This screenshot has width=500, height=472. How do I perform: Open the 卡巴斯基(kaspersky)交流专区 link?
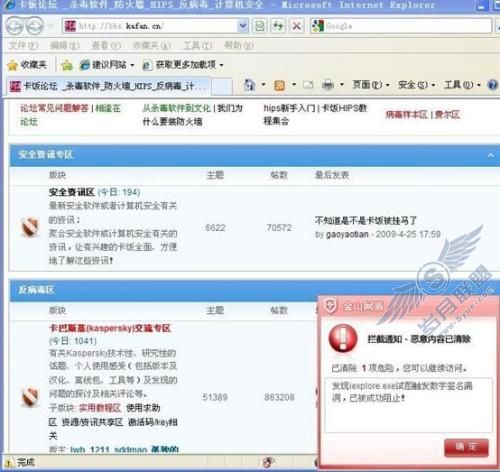tap(110, 328)
